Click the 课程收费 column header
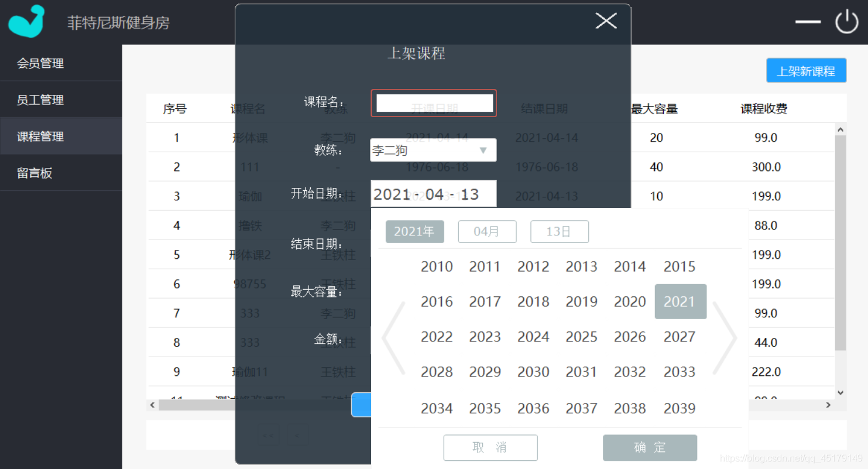868x469 pixels. 764,108
